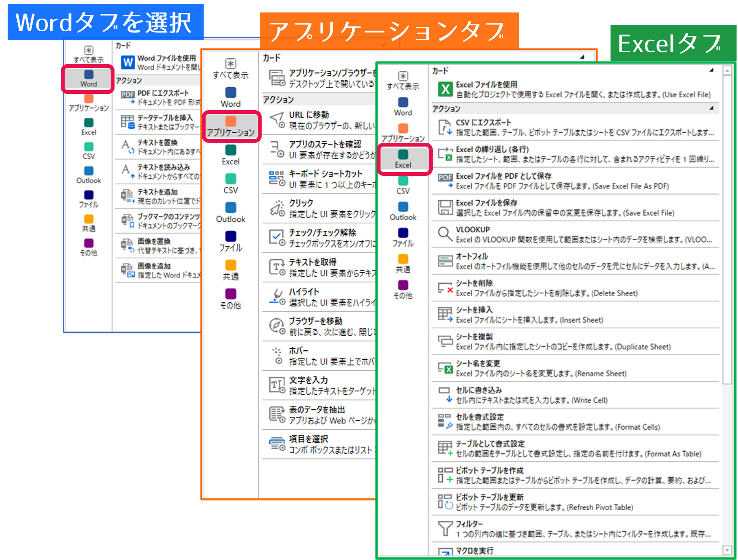Click すべて表示 in the アプリケーション panel
This screenshot has height=560, width=738.
pos(231,69)
